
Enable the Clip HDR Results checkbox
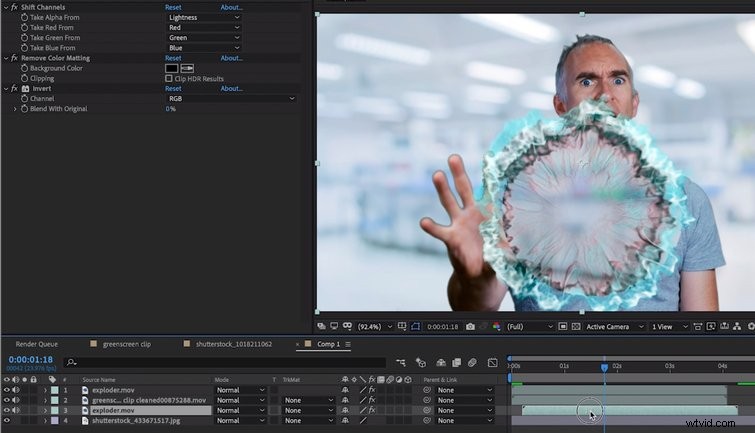169,78
